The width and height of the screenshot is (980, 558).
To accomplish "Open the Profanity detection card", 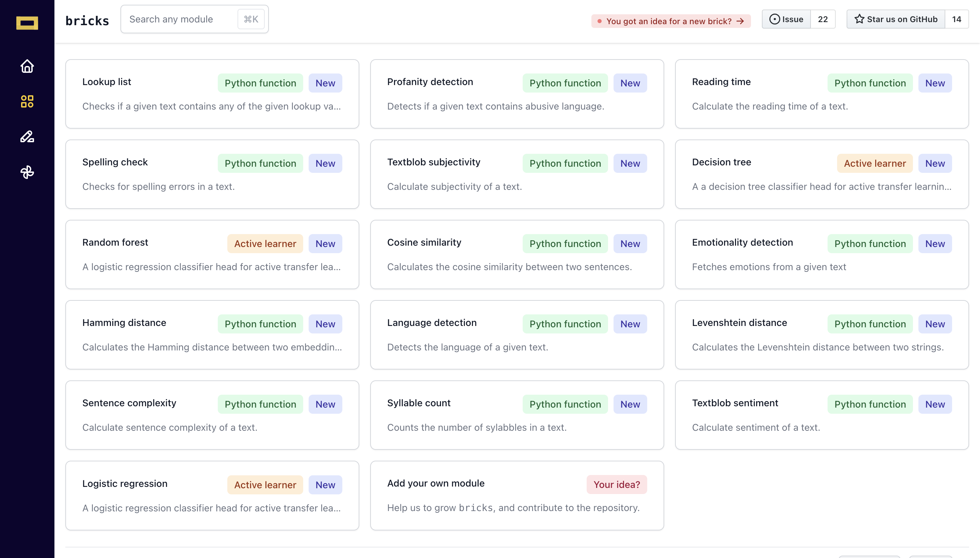I will (x=517, y=94).
